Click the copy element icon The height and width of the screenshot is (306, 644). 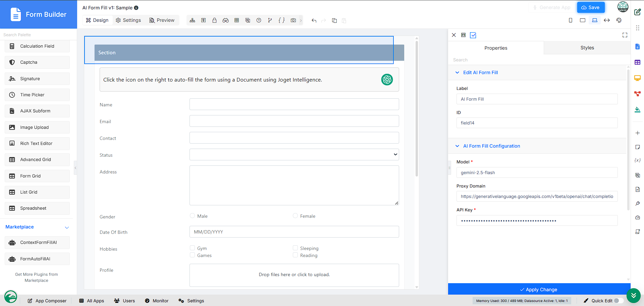coord(334,20)
